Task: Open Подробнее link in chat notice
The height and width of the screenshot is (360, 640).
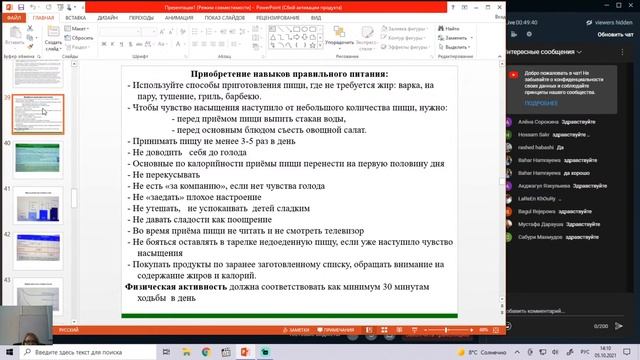Action: click(x=541, y=103)
